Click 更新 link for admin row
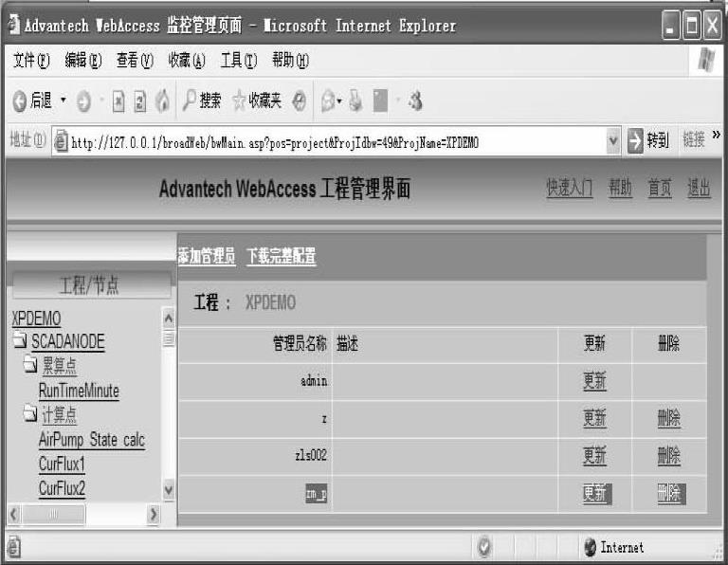Image resolution: width=728 pixels, height=565 pixels. 594,381
